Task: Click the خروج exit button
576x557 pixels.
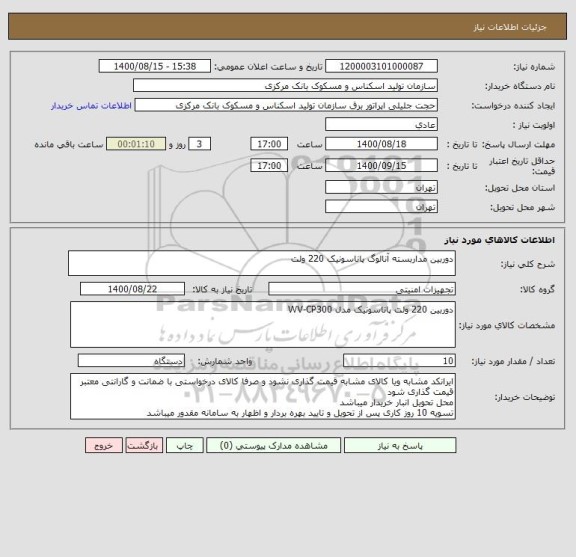Action: point(104,445)
